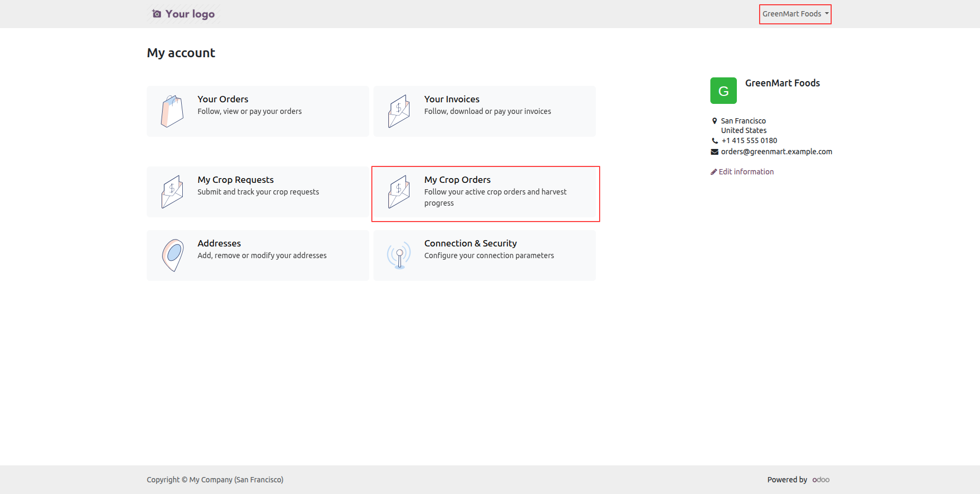This screenshot has height=494, width=980.
Task: Click the Powered by text
Action: click(787, 480)
